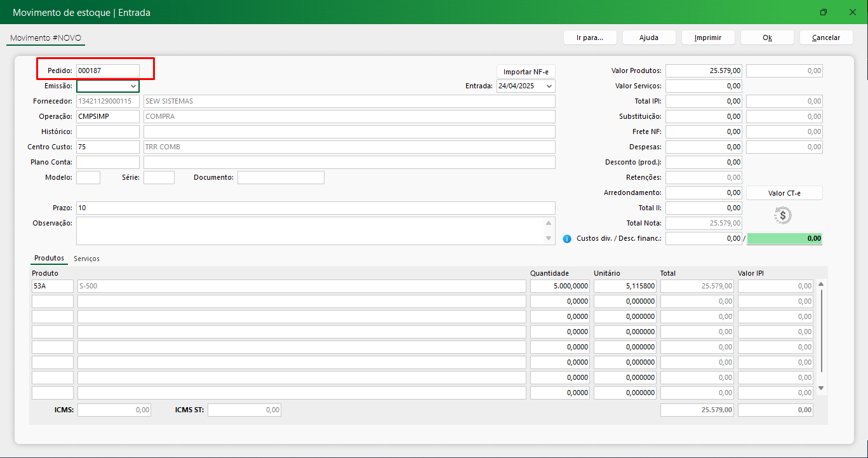Screen dimensions: 868x458
Task: Open the Movimento #NOVO tab
Action: tap(46, 38)
